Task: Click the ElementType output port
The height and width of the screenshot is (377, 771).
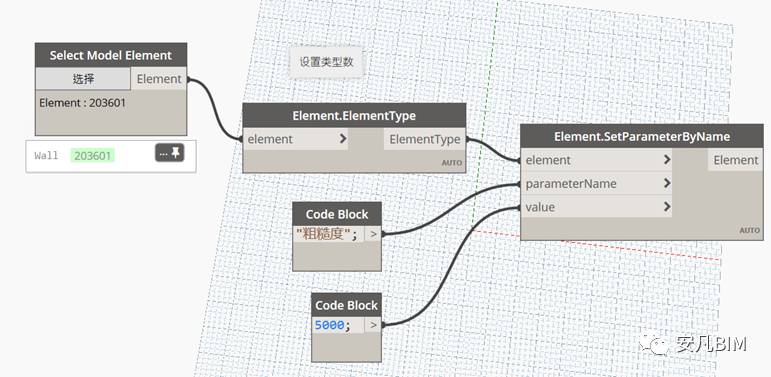Action: click(425, 140)
